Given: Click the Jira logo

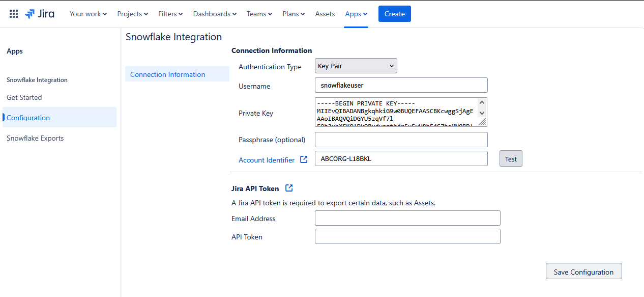Looking at the screenshot, I should pyautogui.click(x=40, y=14).
